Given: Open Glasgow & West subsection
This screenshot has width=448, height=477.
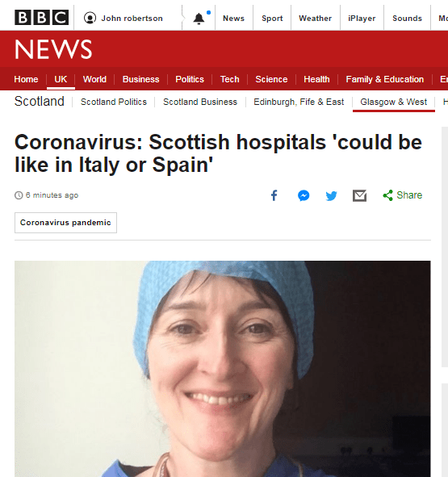Looking at the screenshot, I should pos(394,102).
